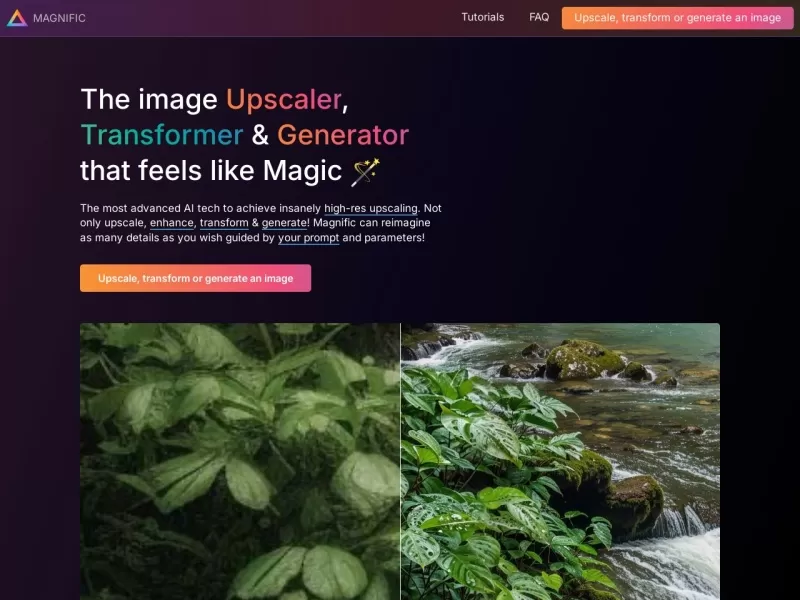Click the 'that feels like Magic' heading text

(211, 170)
